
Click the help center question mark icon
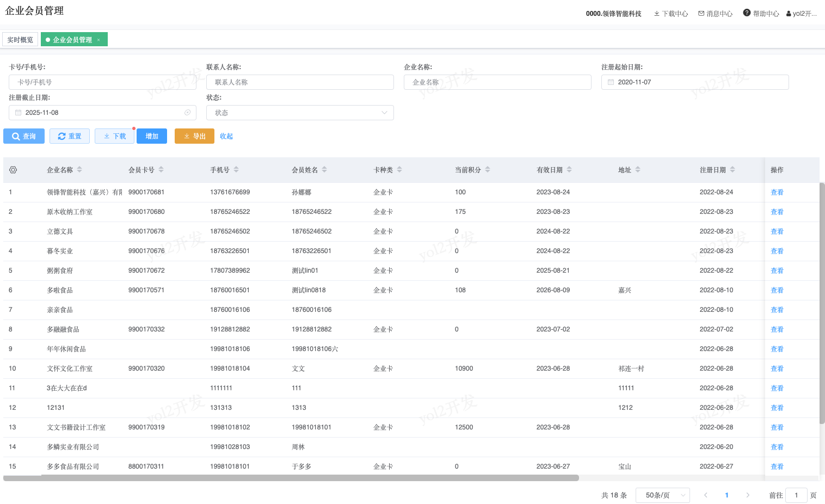pyautogui.click(x=747, y=13)
